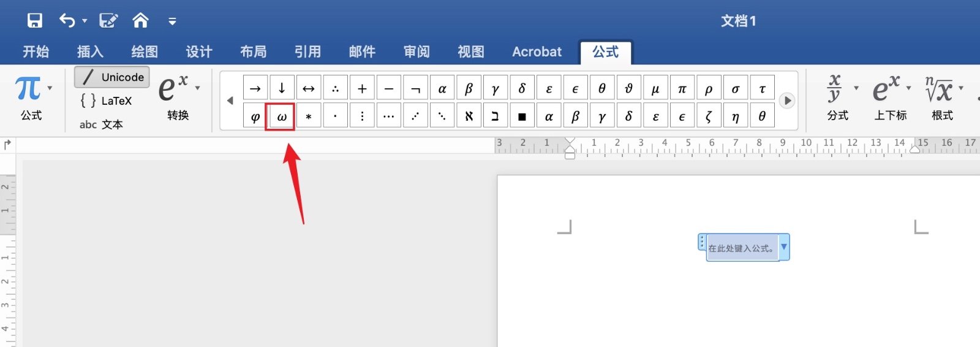The width and height of the screenshot is (980, 347).
Task: Toggle abc 文本 normal text mode
Action: pos(101,124)
